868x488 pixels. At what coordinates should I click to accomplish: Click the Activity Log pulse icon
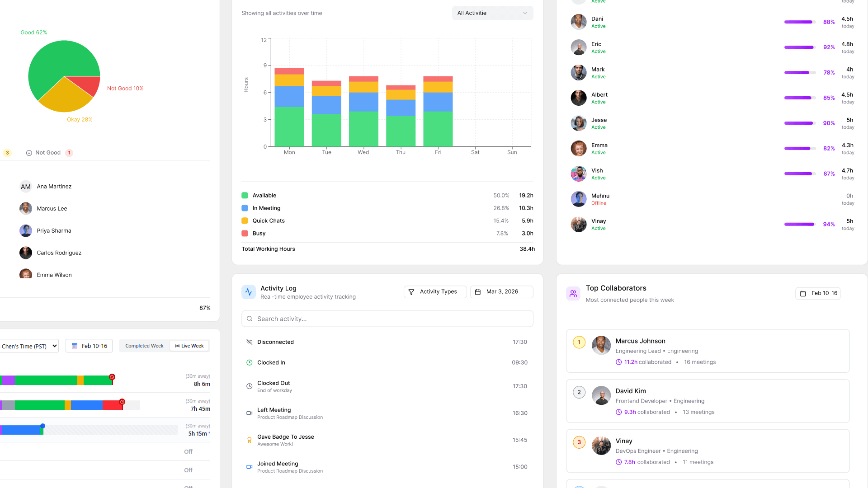[x=249, y=292]
